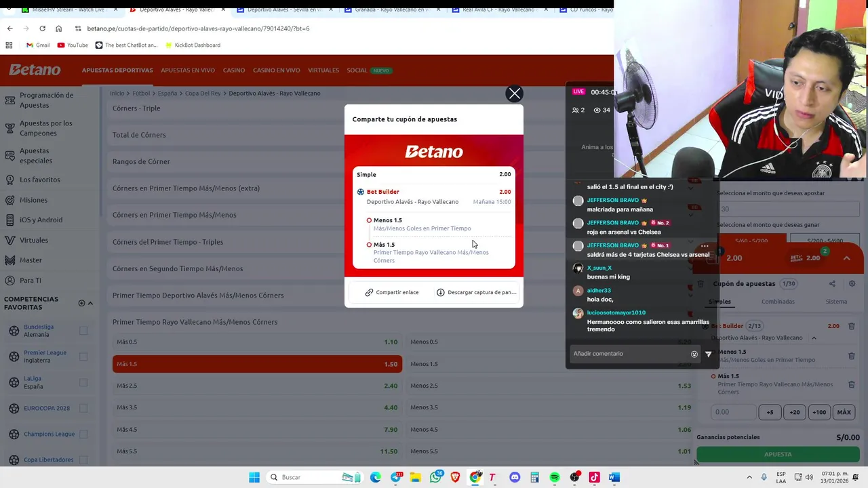Collapse Competencias Favoritas section chevron
Viewport: 868px width, 488px height.
coord(90,303)
